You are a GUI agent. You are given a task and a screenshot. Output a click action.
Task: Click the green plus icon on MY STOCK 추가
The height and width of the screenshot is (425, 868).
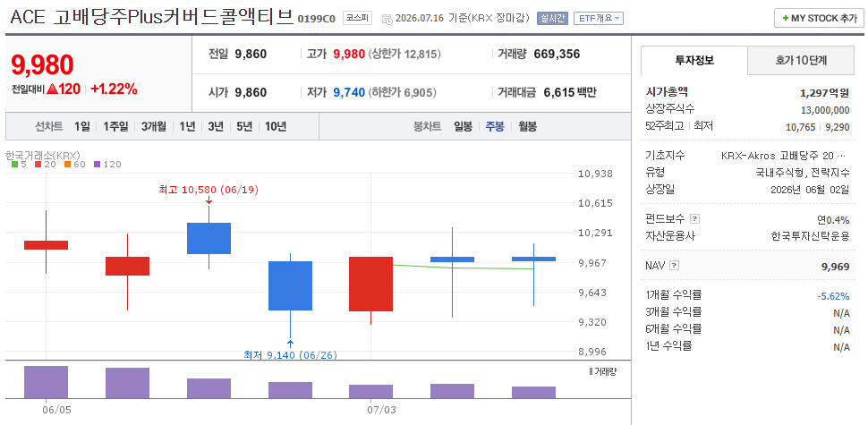[785, 18]
